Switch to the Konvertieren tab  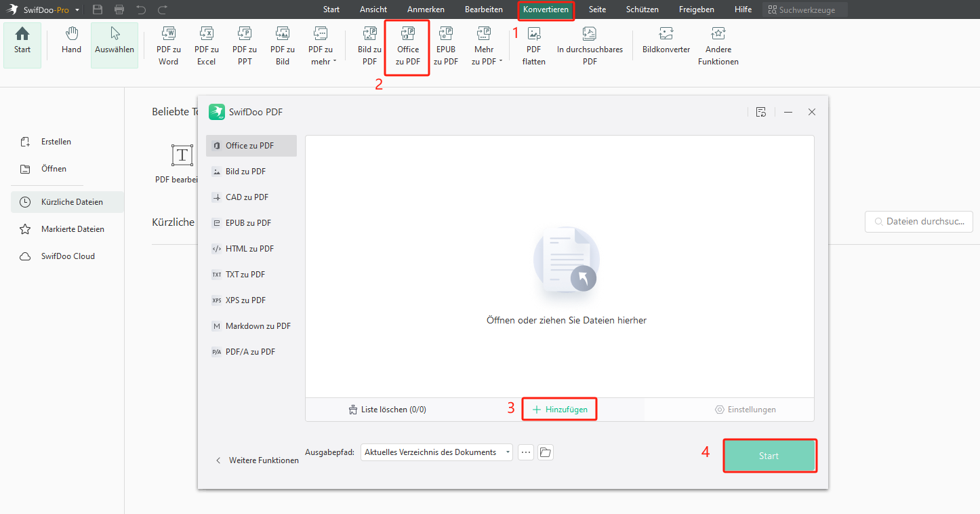point(546,9)
